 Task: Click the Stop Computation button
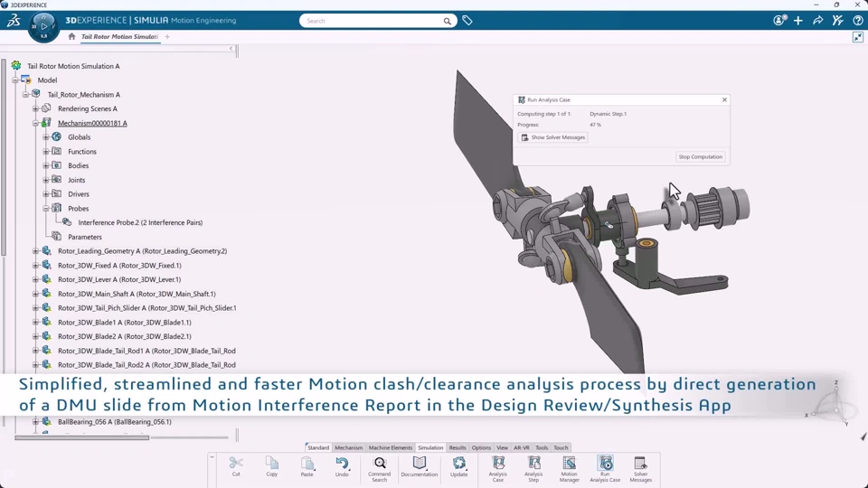[x=700, y=156]
